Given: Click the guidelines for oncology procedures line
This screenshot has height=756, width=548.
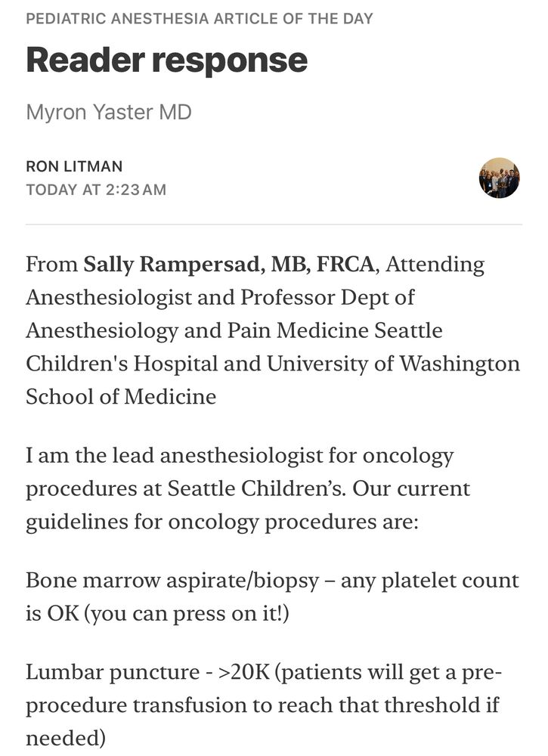Looking at the screenshot, I should click(x=221, y=522).
